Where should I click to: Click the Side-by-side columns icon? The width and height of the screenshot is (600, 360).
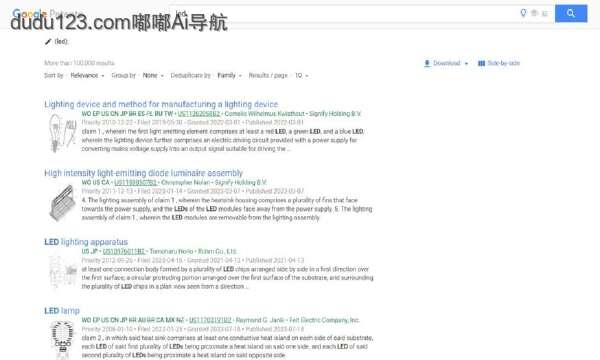481,64
